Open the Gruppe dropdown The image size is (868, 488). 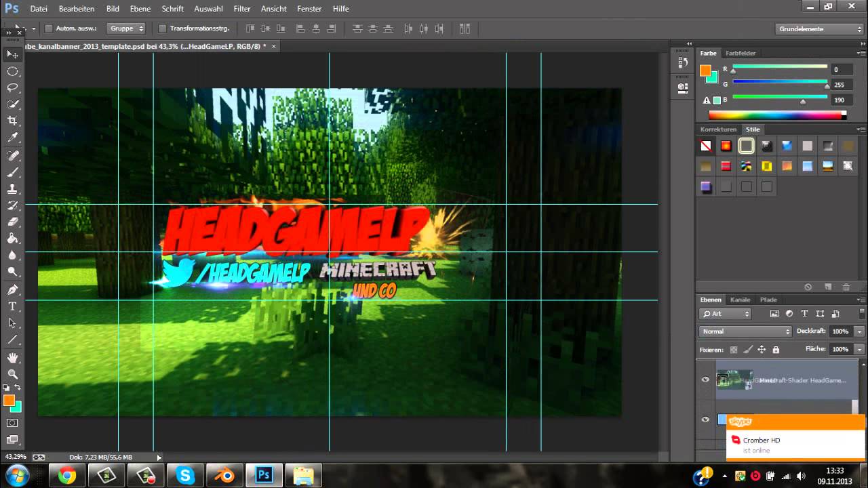tap(126, 28)
